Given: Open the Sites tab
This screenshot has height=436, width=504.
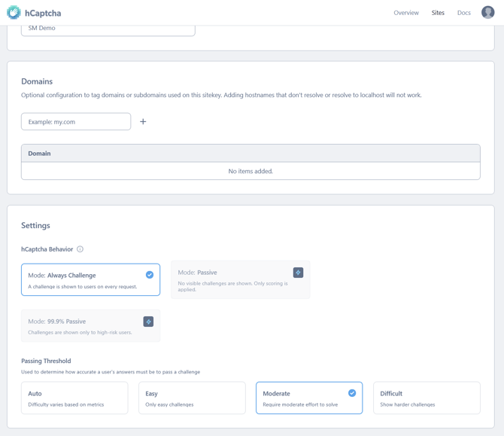Looking at the screenshot, I should (x=438, y=13).
